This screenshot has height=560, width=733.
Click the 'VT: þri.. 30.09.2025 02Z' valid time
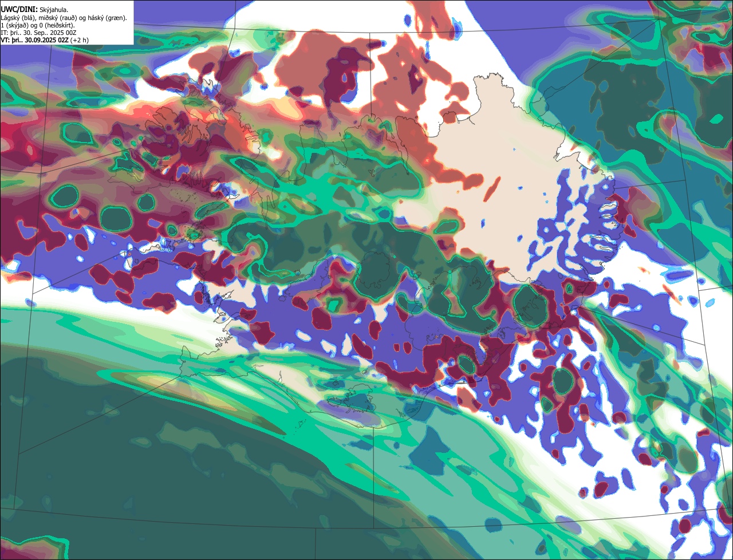(34, 41)
